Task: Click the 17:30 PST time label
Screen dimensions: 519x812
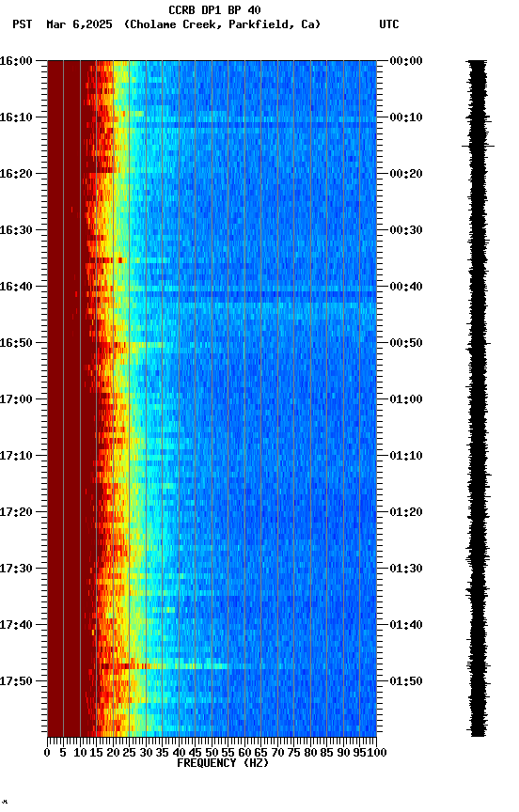Action: coord(16,569)
